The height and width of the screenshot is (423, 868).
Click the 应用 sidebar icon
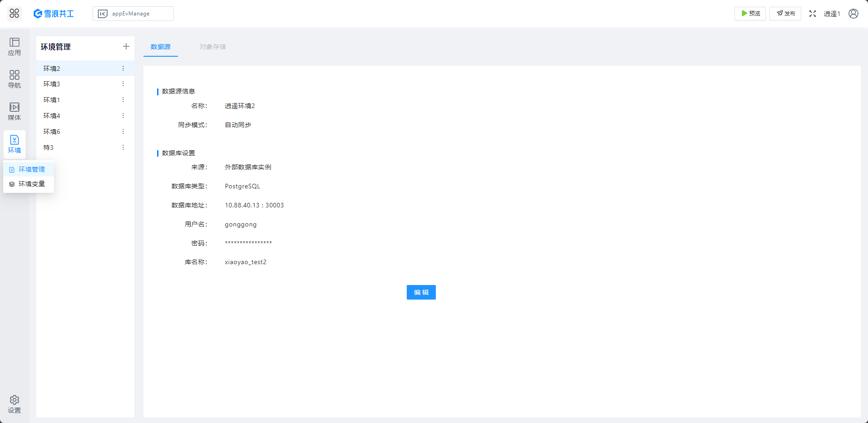15,47
